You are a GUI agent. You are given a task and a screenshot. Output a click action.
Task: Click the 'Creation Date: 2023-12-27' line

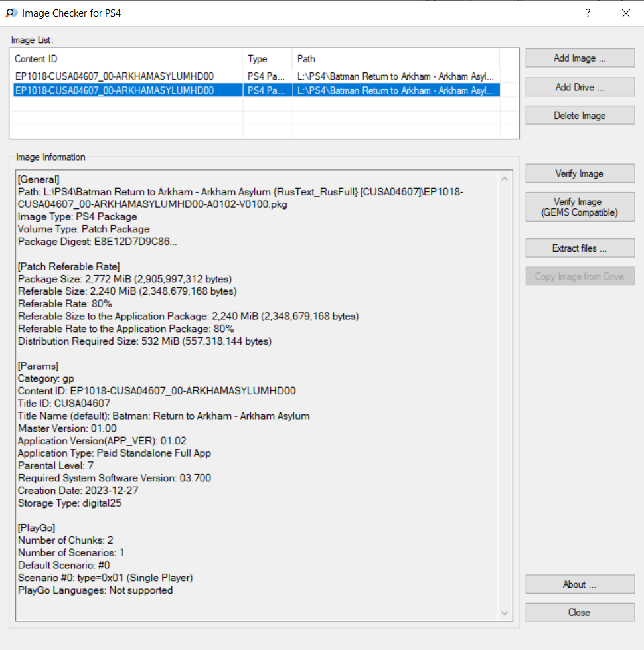[78, 491]
